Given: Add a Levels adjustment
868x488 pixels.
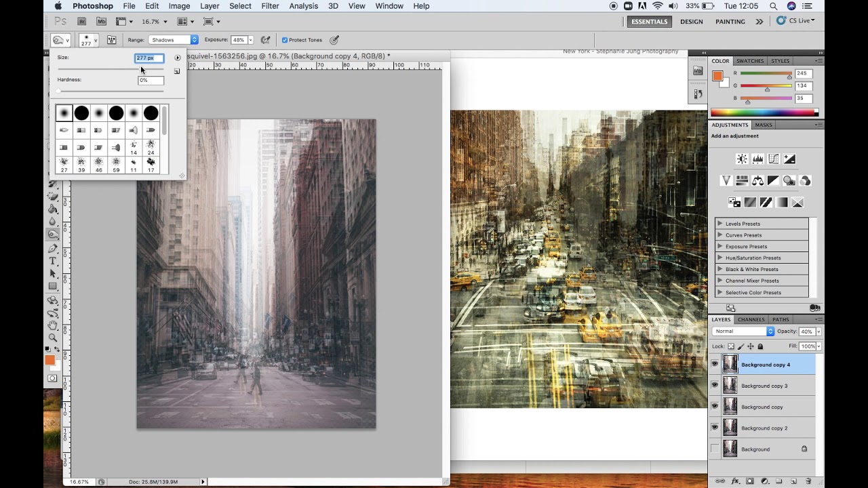Looking at the screenshot, I should [757, 159].
